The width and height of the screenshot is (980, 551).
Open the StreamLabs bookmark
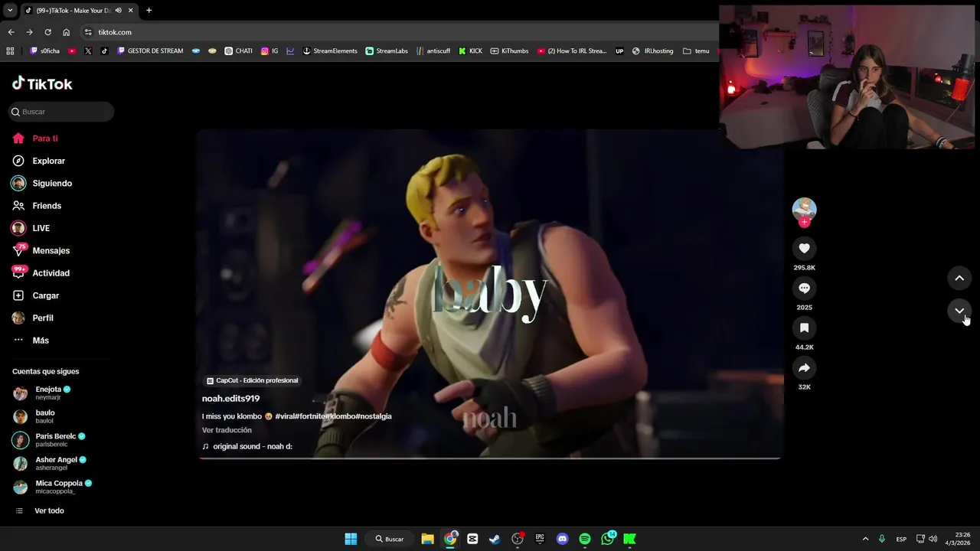[387, 51]
